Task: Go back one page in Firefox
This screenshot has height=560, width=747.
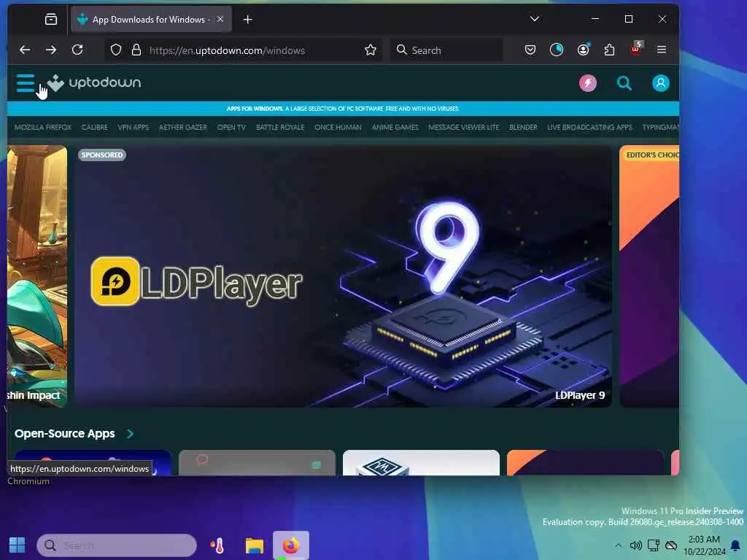Action: (x=25, y=50)
